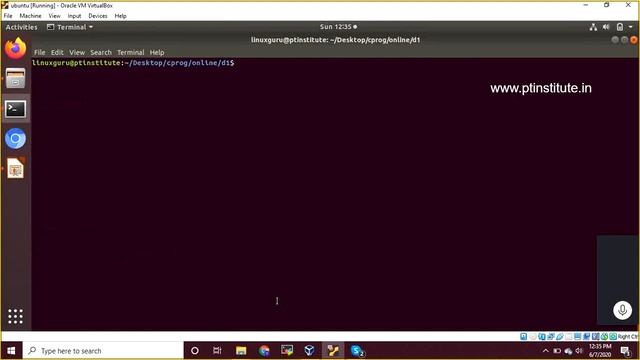Screen dimensions: 640x360
Task: Open VirtualBox Help menu
Action: pyautogui.click(x=120, y=16)
